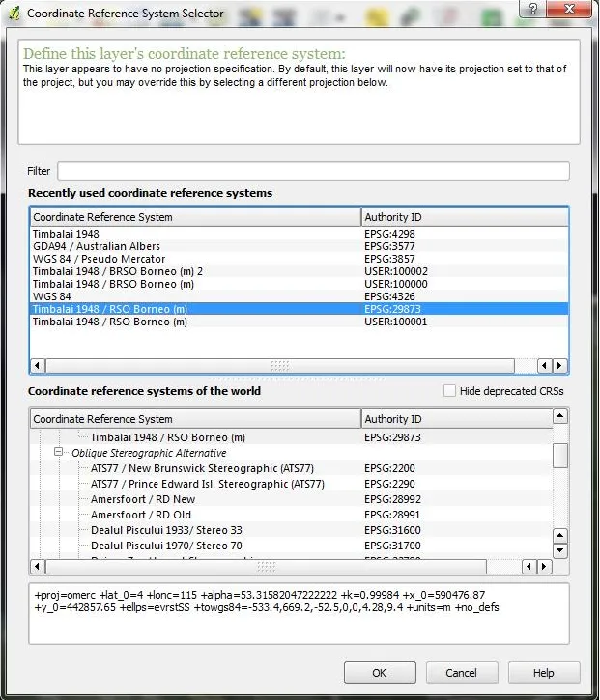The width and height of the screenshot is (600, 700).
Task: Sort recent list by Authority ID header
Action: 464,217
